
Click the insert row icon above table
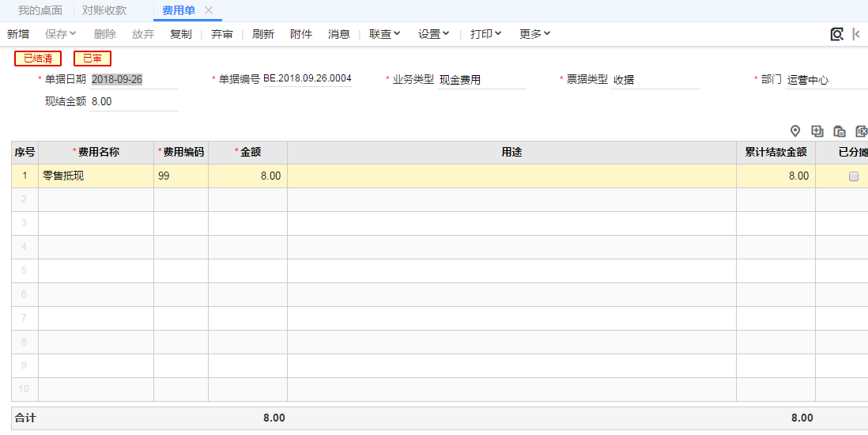pos(817,131)
